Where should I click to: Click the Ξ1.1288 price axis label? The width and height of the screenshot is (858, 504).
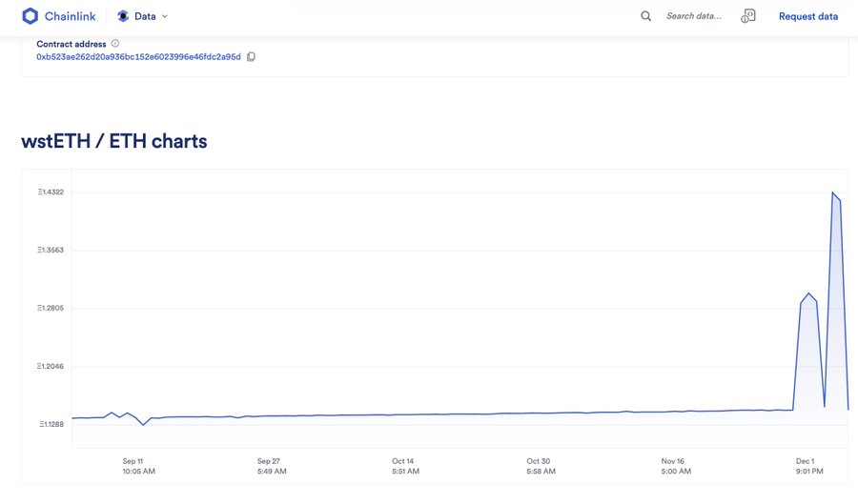(x=51, y=424)
